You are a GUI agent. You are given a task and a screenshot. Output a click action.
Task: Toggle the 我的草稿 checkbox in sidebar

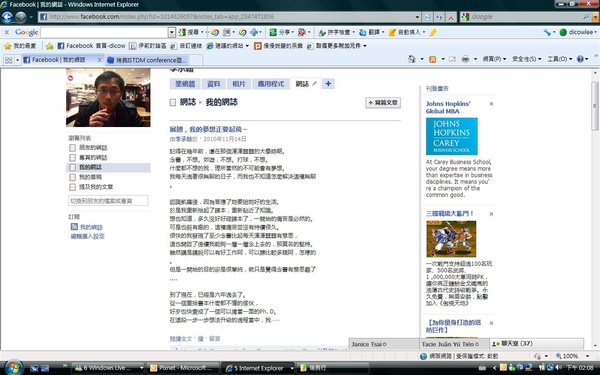coord(72,177)
